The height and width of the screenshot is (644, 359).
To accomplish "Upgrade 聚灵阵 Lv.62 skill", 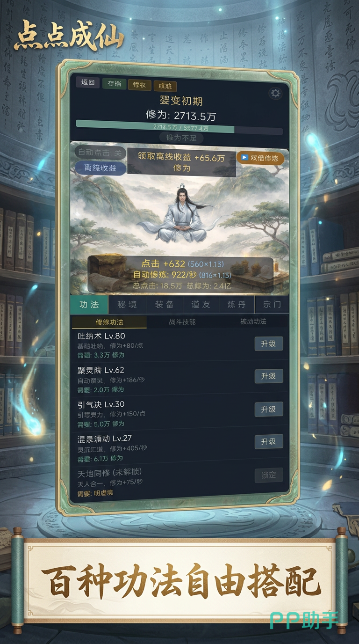I will [x=268, y=376].
